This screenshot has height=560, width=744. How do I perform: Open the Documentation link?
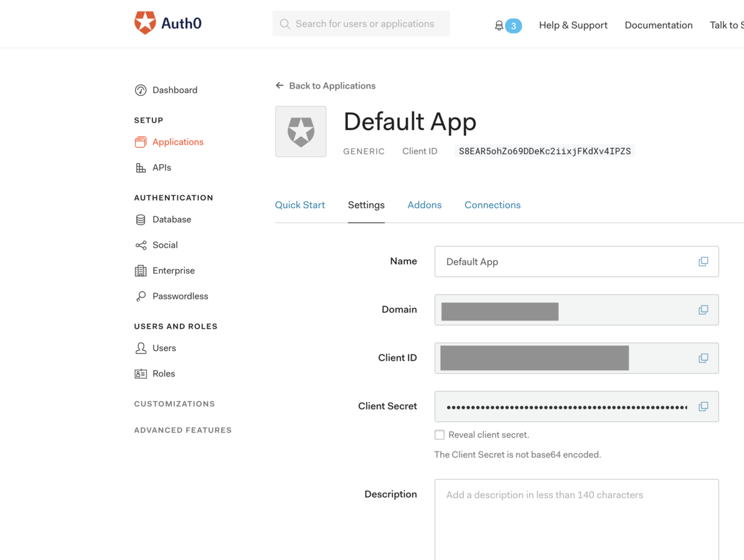point(658,25)
